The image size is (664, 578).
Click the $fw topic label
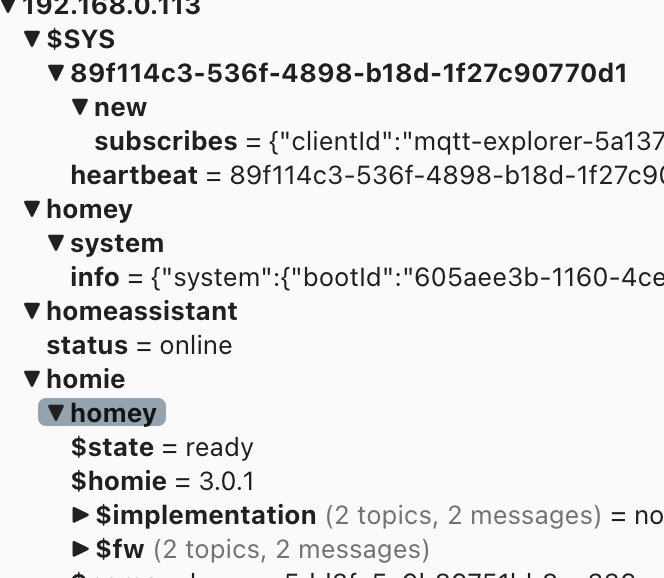(120, 549)
